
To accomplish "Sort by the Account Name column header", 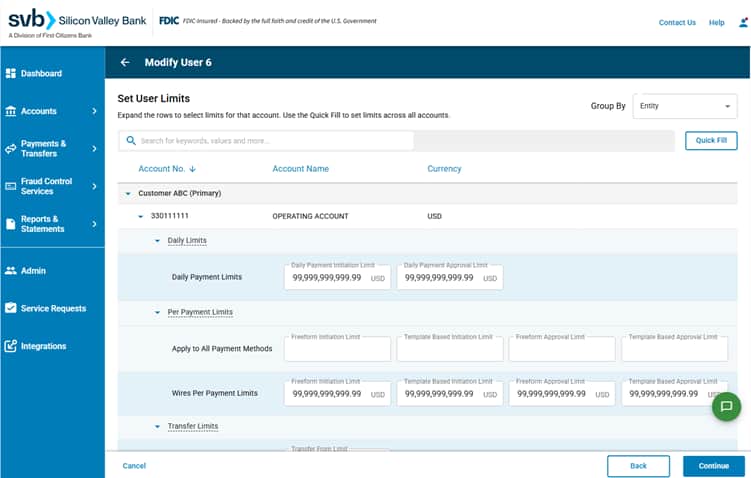I will point(300,169).
